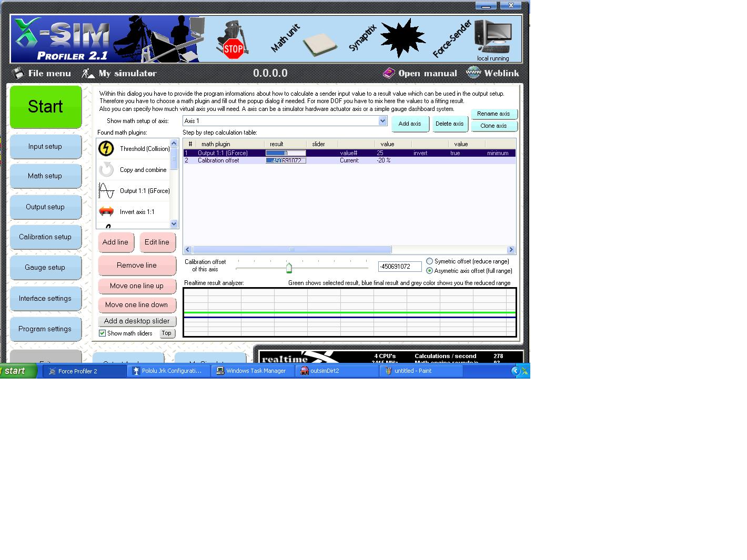Image resolution: width=747 pixels, height=560 pixels.
Task: Click Remove line button
Action: [137, 266]
